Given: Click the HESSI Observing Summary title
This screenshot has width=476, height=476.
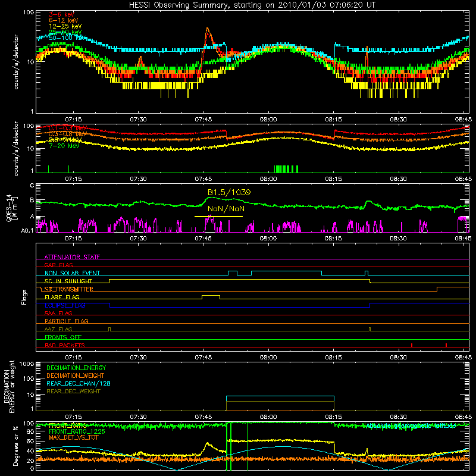Looking at the screenshot, I should [252, 5].
